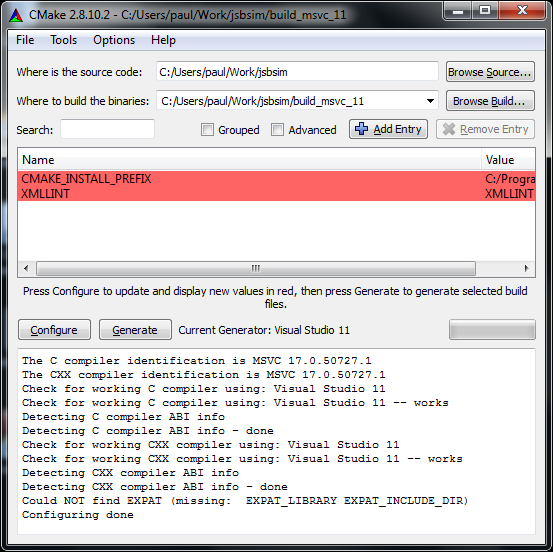Expand the build binaries path dropdown
This screenshot has height=552, width=553.
[430, 101]
